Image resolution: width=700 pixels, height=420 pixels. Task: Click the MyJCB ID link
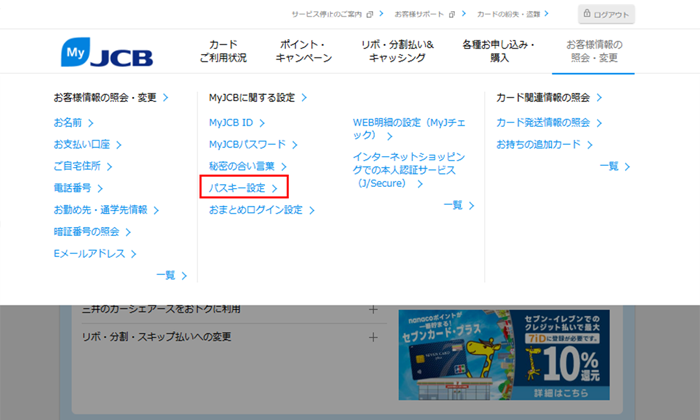pyautogui.click(x=237, y=122)
